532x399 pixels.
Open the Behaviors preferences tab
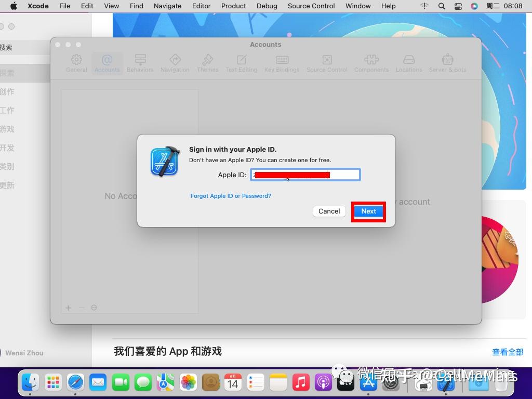pyautogui.click(x=140, y=63)
